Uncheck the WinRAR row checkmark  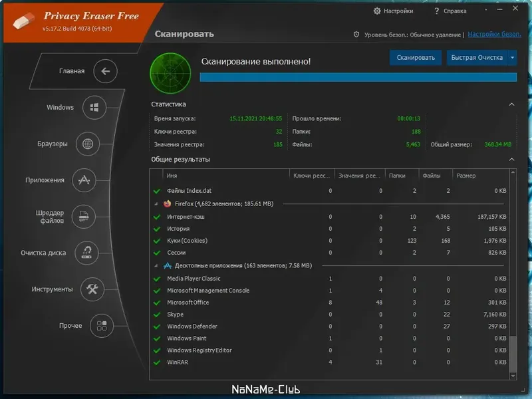tap(157, 362)
